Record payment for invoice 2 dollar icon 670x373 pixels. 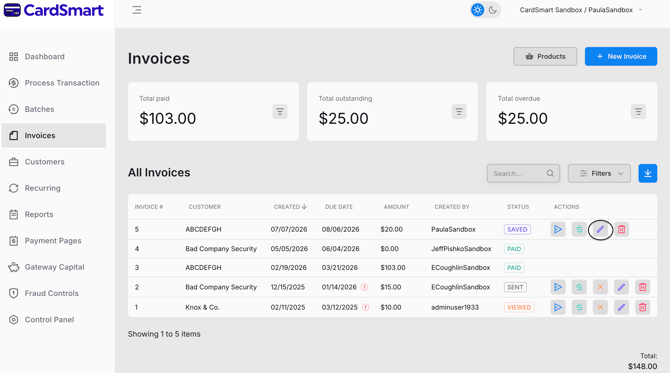tap(579, 287)
